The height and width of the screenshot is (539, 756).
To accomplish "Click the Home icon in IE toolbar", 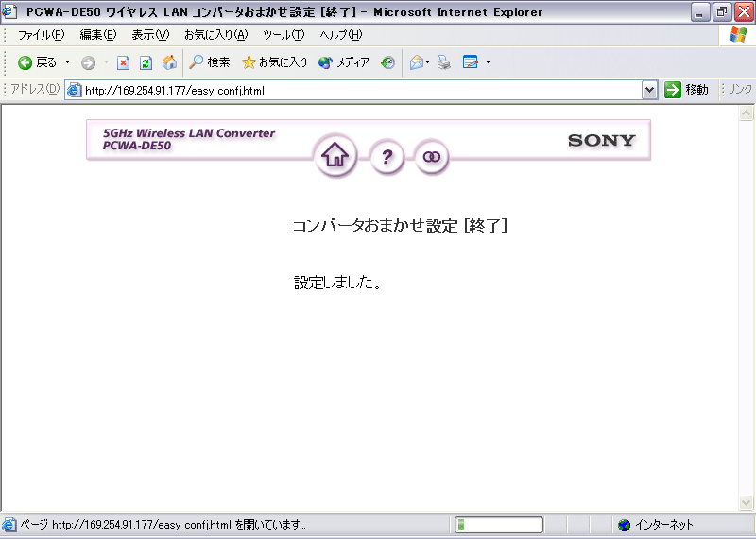I will [x=169, y=62].
